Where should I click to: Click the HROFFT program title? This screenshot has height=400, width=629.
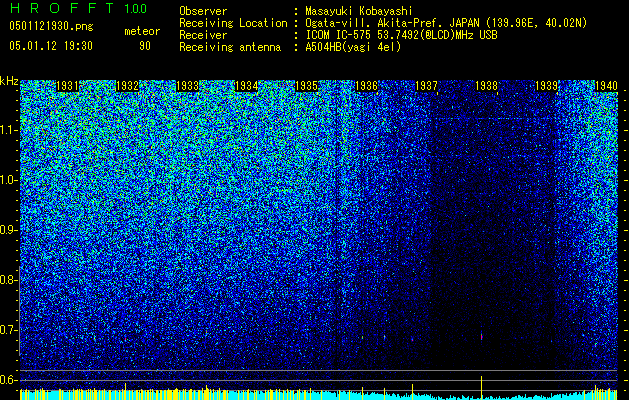[x=62, y=8]
